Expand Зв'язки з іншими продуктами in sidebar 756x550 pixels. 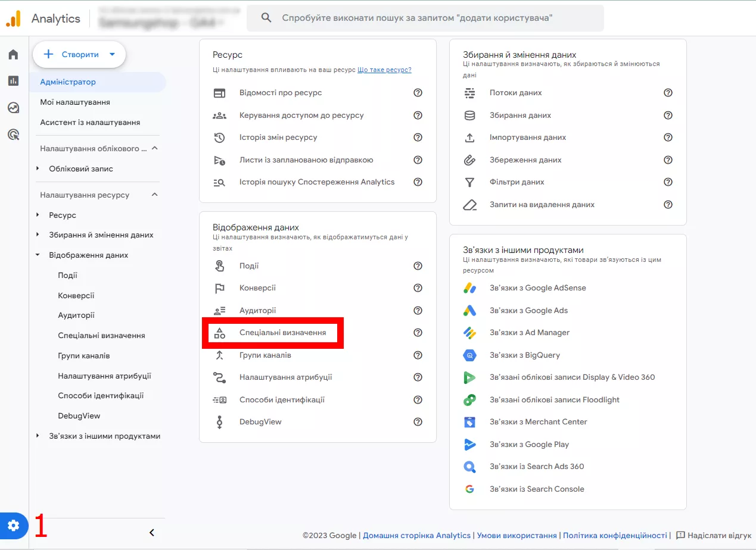tap(38, 436)
